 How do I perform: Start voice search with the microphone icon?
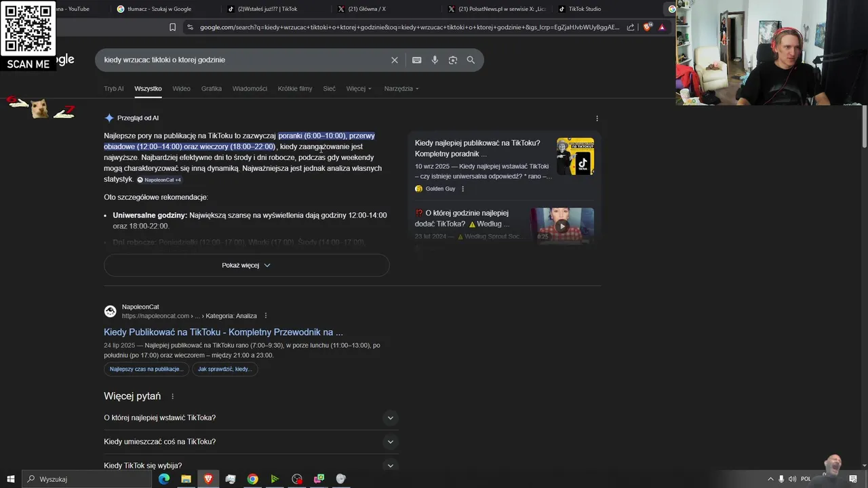pyautogui.click(x=435, y=60)
